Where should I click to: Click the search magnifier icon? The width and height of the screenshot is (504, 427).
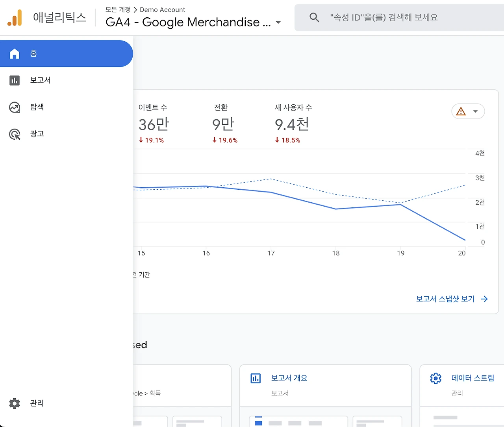tap(314, 17)
